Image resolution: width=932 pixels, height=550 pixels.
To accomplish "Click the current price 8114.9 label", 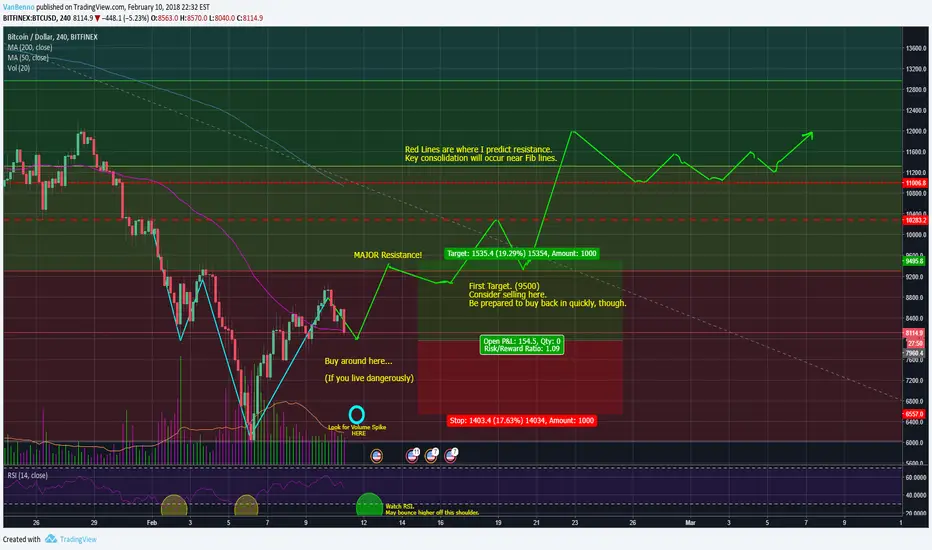I will coord(914,334).
